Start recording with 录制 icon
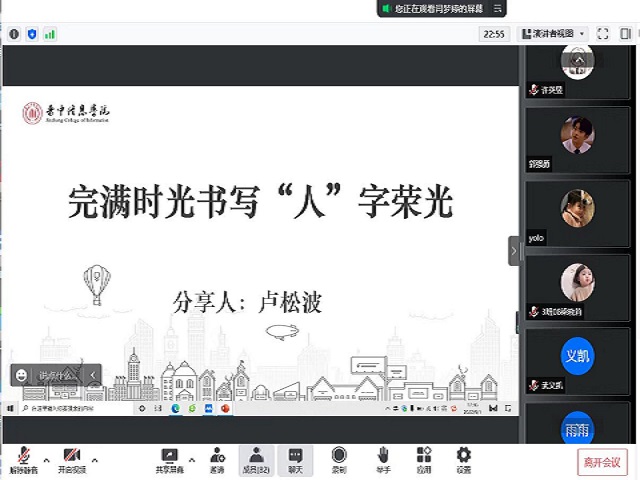Image resolution: width=640 pixels, height=480 pixels. coord(339,460)
